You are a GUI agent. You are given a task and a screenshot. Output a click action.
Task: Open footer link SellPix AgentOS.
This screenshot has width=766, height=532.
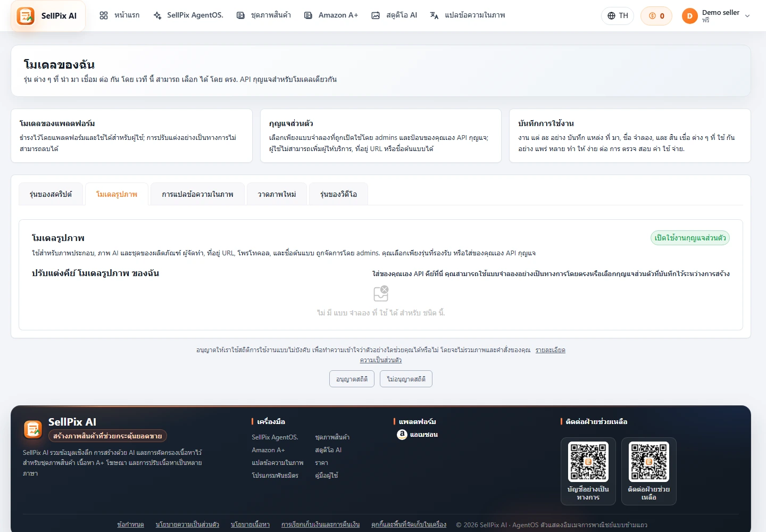pos(275,437)
